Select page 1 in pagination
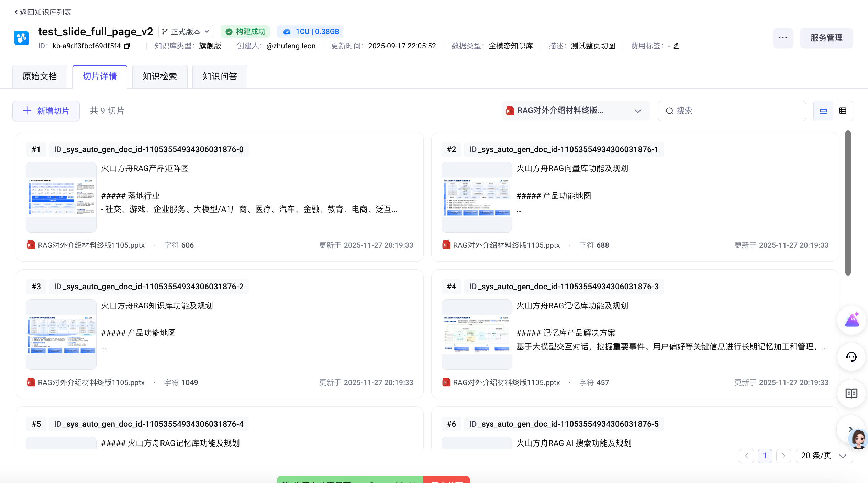868x483 pixels. click(x=765, y=456)
